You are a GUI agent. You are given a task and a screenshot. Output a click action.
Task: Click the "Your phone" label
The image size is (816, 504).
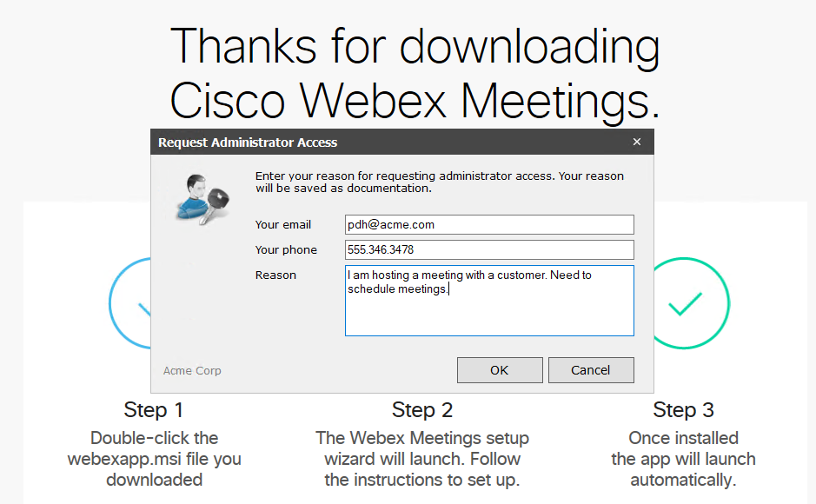(x=286, y=250)
